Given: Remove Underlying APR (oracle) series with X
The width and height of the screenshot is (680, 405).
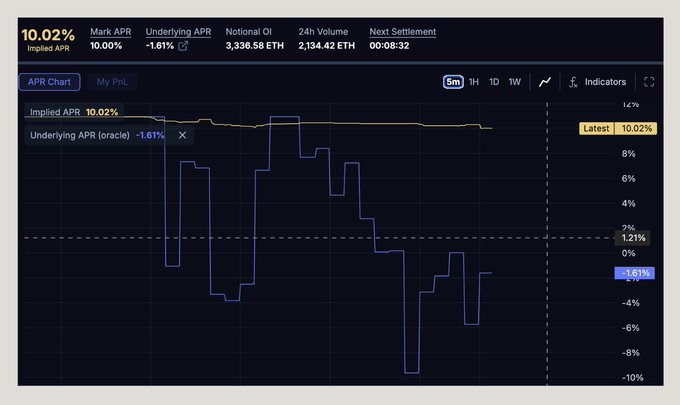Looking at the screenshot, I should [x=182, y=134].
